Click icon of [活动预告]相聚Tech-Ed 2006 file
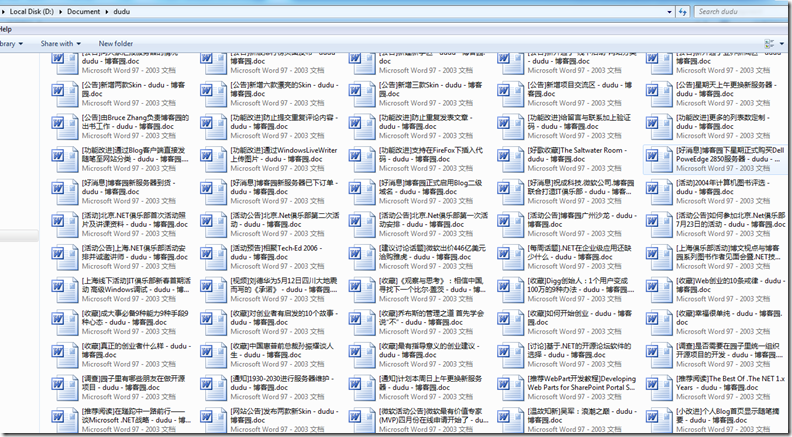This screenshot has width=792, height=437. click(x=213, y=258)
